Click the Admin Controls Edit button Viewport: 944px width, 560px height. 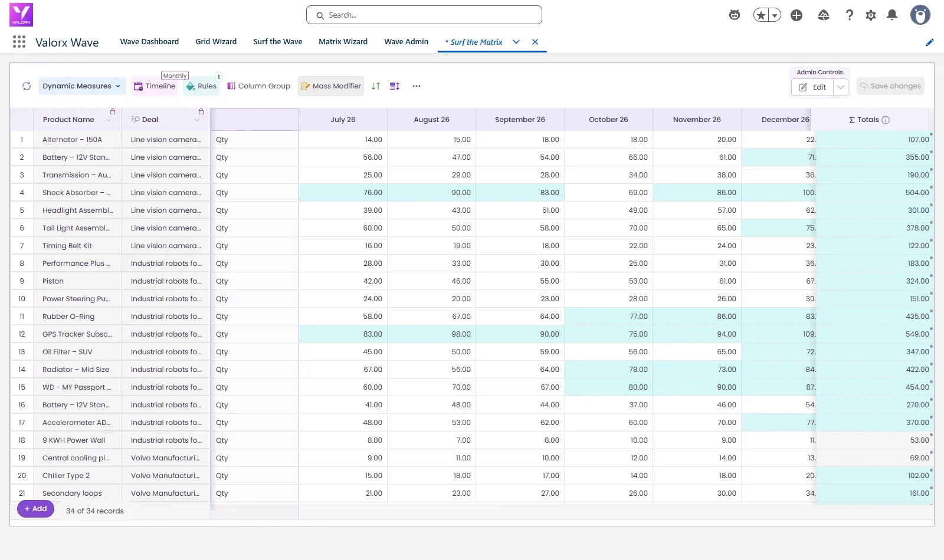812,87
